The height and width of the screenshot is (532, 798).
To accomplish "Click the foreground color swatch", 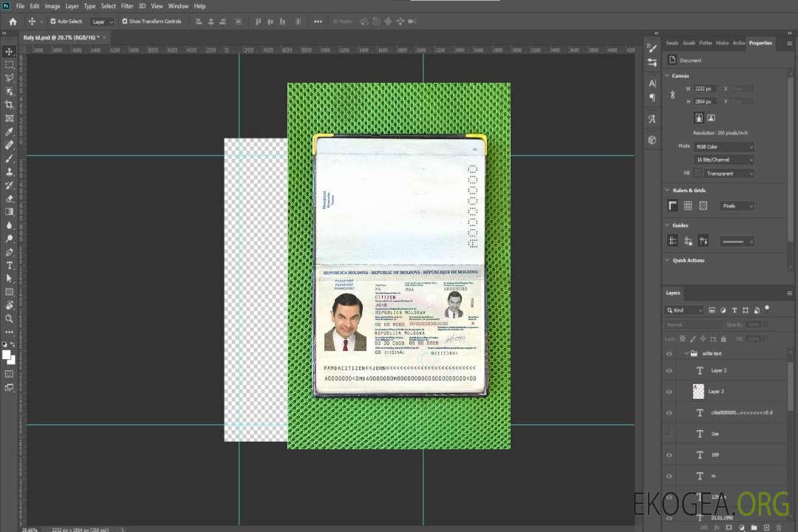I will tap(7, 355).
